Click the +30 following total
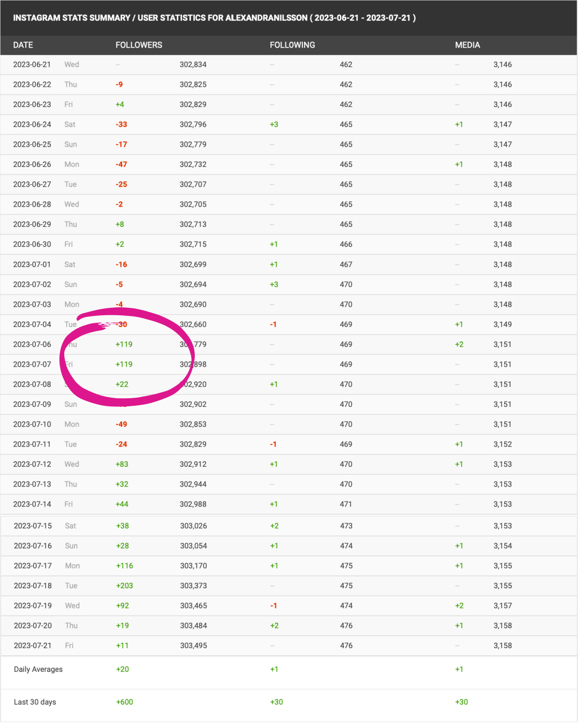The height and width of the screenshot is (728, 578). coord(277,702)
